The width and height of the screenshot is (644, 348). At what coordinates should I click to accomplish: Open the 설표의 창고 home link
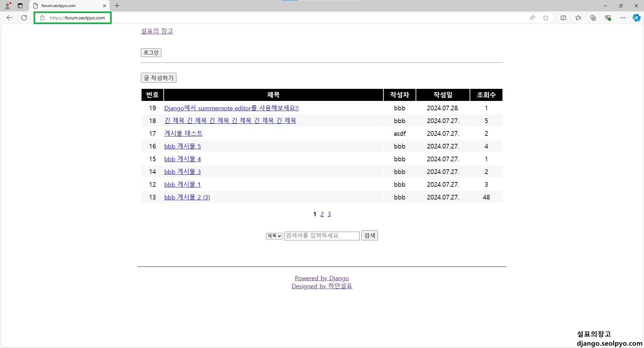(x=157, y=31)
